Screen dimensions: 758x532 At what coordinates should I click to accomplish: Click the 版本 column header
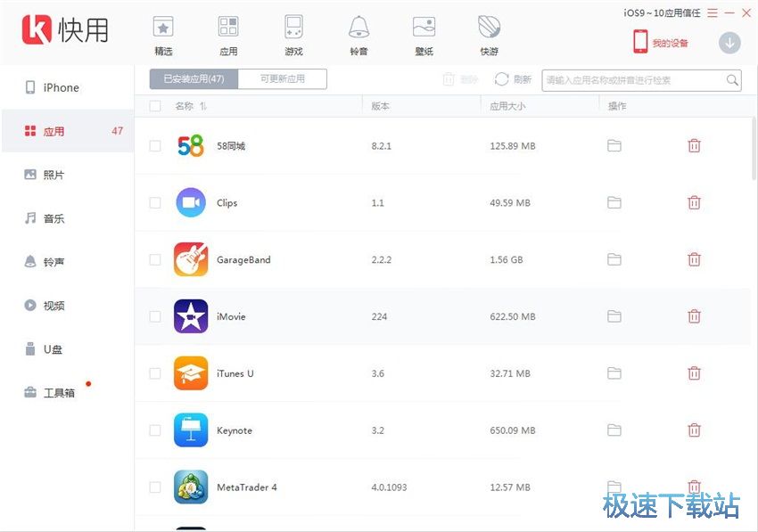pyautogui.click(x=380, y=106)
